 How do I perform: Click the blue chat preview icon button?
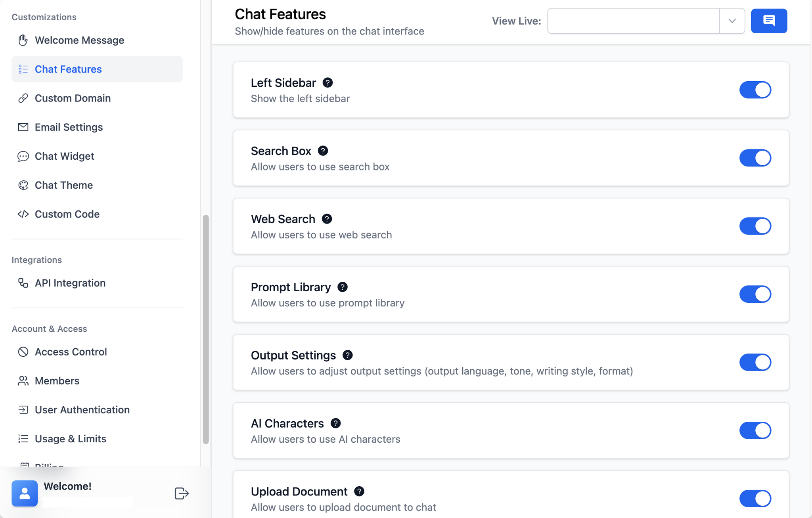[769, 21]
